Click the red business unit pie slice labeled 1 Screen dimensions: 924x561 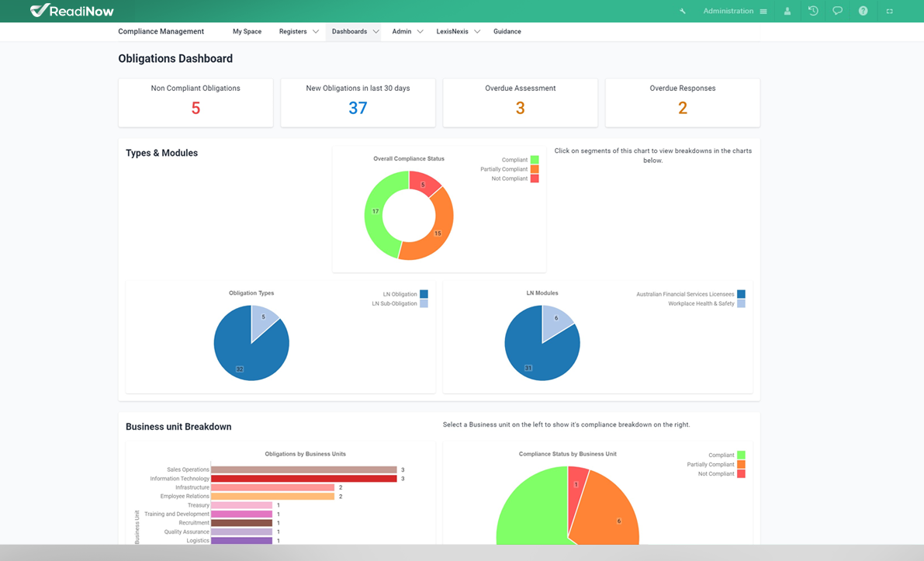click(577, 485)
